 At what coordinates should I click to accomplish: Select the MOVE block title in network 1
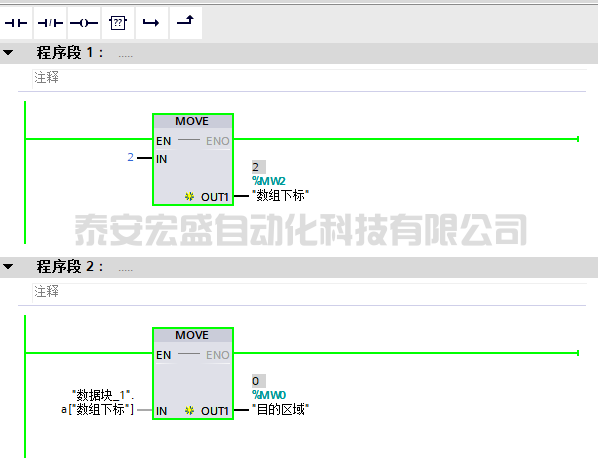click(x=192, y=121)
